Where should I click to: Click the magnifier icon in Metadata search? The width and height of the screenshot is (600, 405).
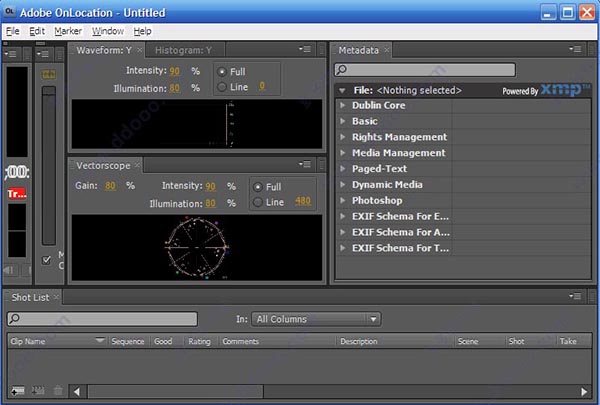341,70
